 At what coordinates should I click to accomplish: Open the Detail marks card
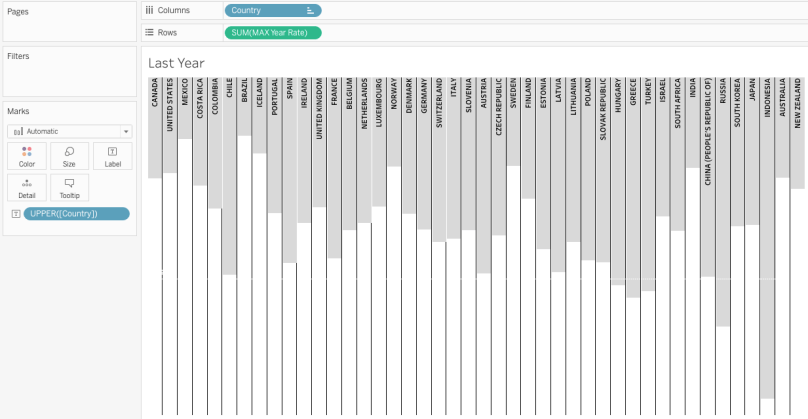pyautogui.click(x=26, y=188)
